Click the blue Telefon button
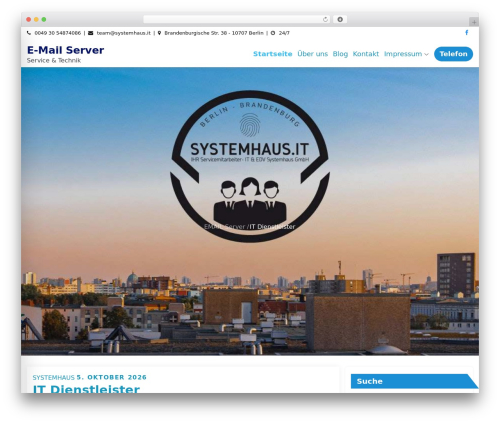 coord(453,54)
